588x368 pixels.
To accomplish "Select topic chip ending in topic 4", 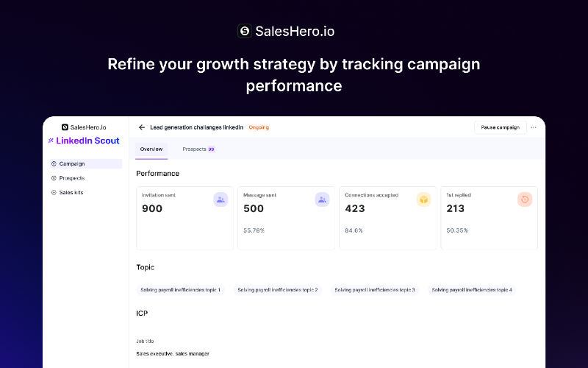I will [x=472, y=290].
